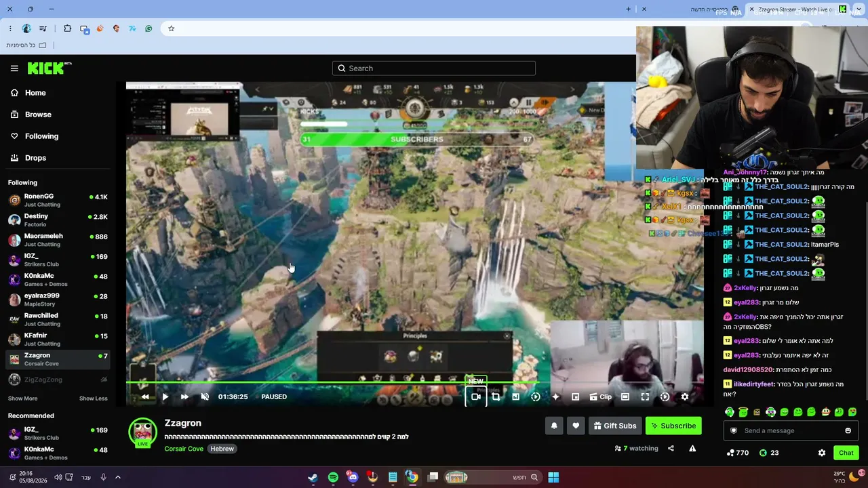Open the Corsair Cove category link

coord(184,449)
